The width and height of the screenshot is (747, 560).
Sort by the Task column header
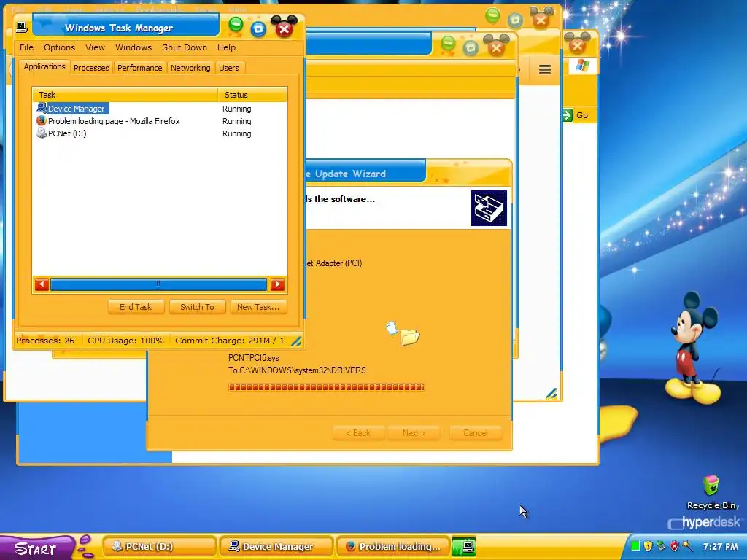coord(125,94)
